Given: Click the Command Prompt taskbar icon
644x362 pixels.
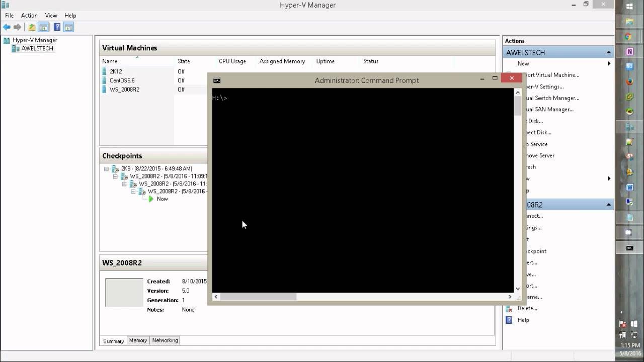Looking at the screenshot, I should click(629, 248).
